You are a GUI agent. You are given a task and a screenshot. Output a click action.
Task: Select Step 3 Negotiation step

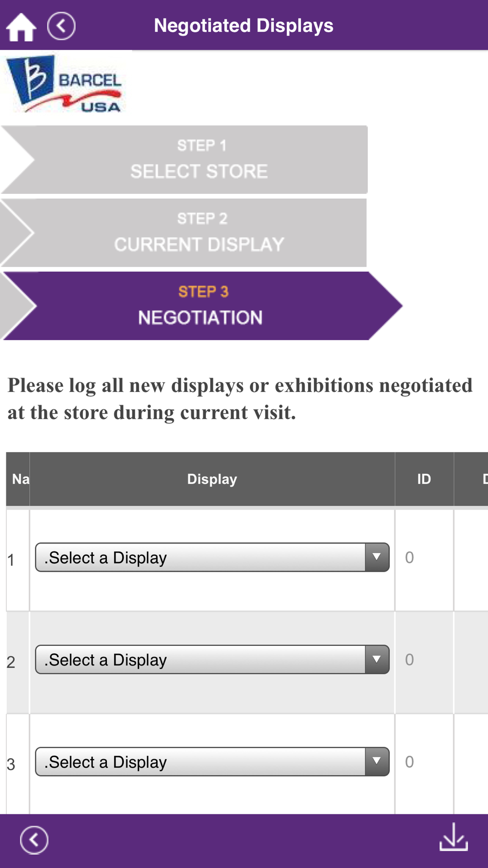[x=202, y=306]
